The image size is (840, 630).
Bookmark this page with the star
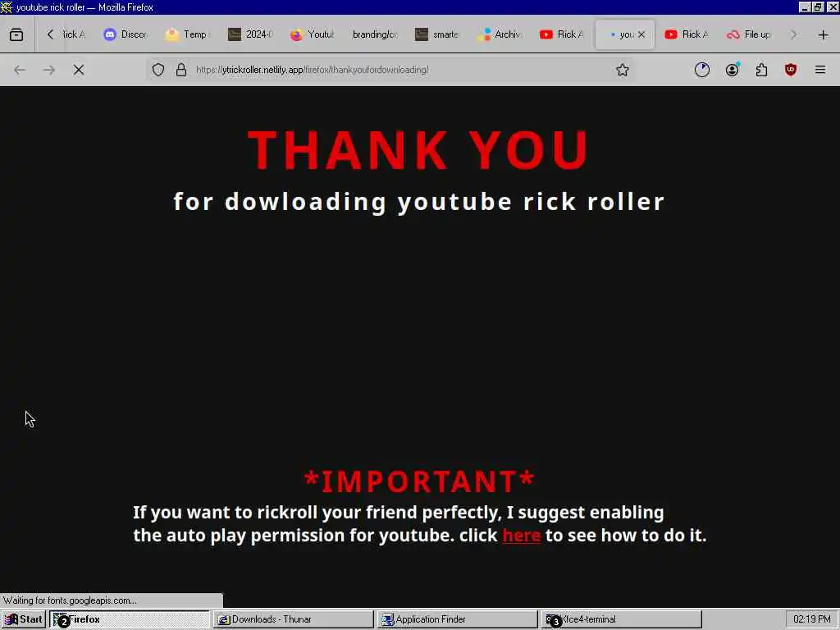(622, 70)
